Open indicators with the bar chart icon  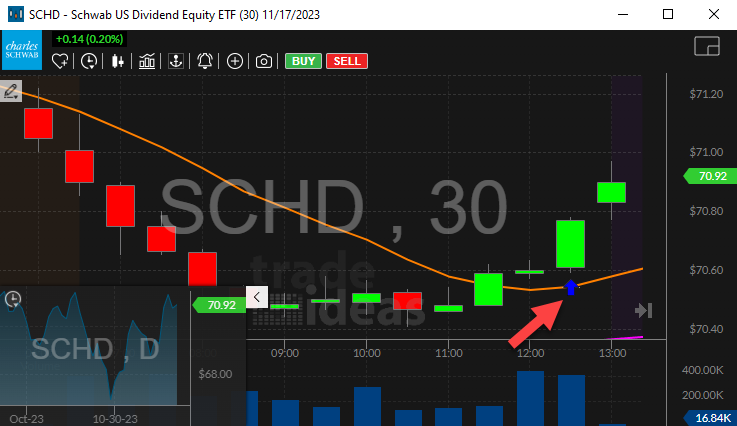coord(147,61)
